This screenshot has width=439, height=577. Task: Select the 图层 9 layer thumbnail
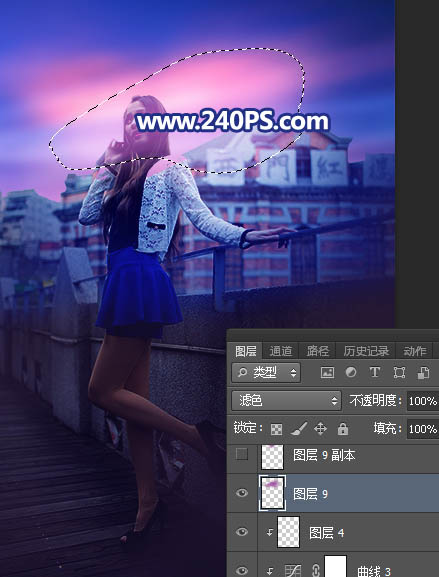[x=272, y=493]
